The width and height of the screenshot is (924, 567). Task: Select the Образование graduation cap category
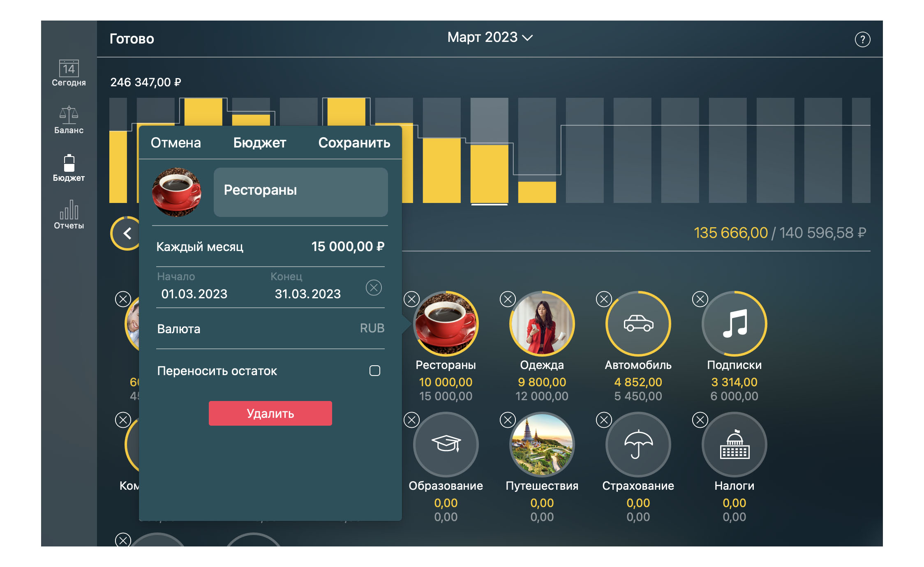[x=446, y=444]
